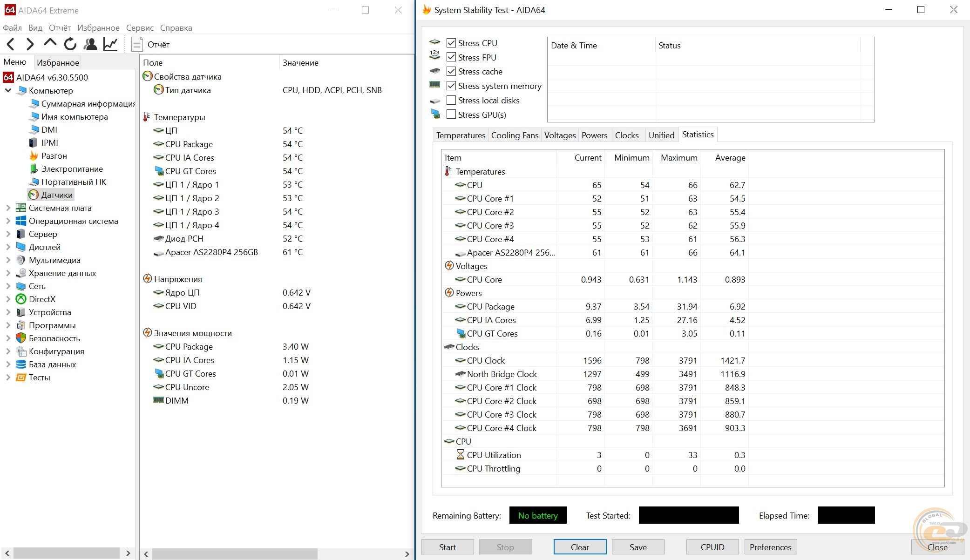Viewport: 970px width, 560px height.
Task: Open the graph chart toolbar icon
Action: tap(110, 44)
